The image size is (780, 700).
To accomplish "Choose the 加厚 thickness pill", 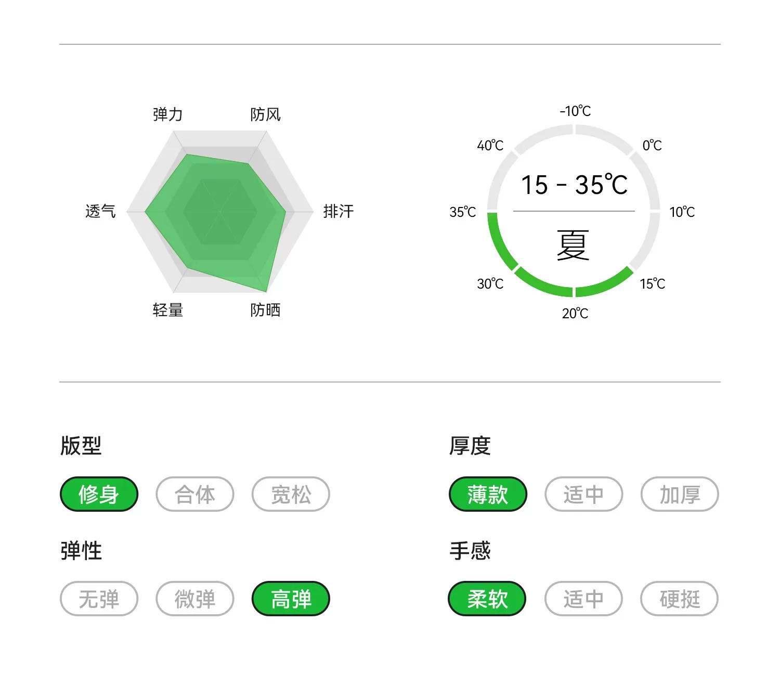I will (x=680, y=494).
